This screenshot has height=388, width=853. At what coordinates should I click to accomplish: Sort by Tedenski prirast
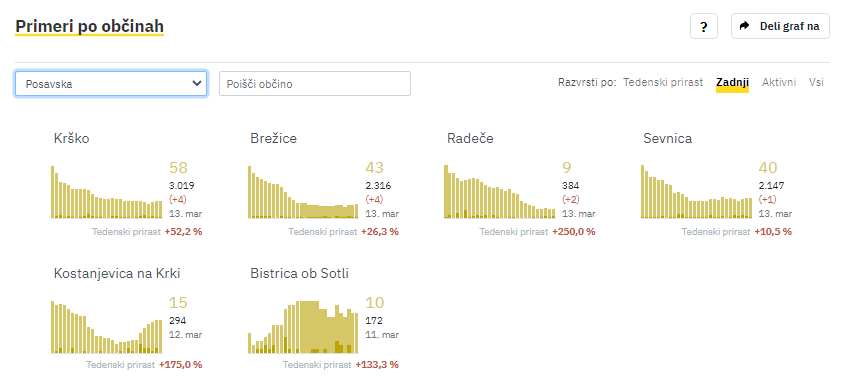pyautogui.click(x=663, y=83)
